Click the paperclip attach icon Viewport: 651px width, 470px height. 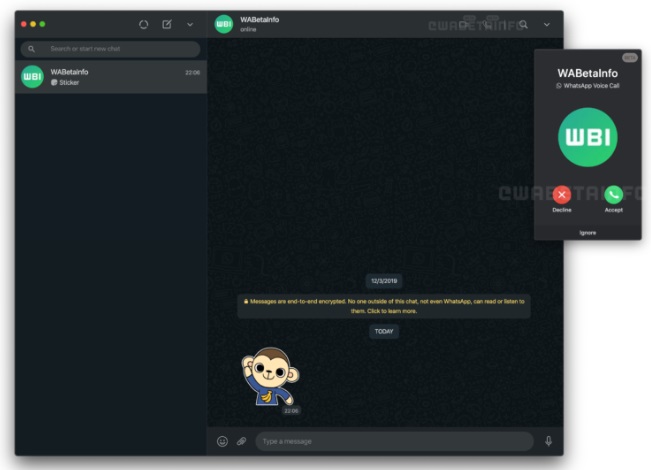pos(241,441)
